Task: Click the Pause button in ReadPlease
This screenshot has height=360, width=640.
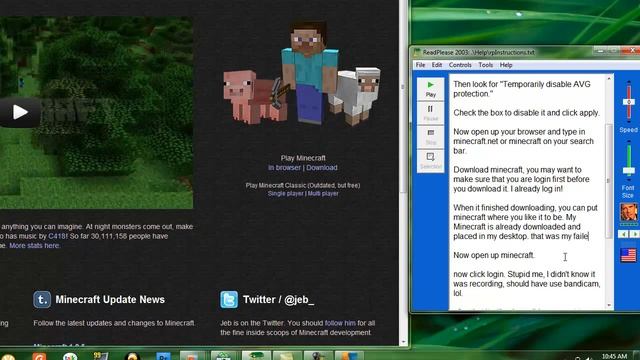Action: (430, 113)
